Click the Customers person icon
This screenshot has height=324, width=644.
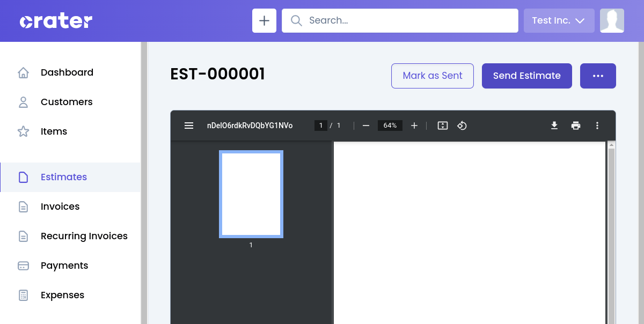tap(23, 102)
